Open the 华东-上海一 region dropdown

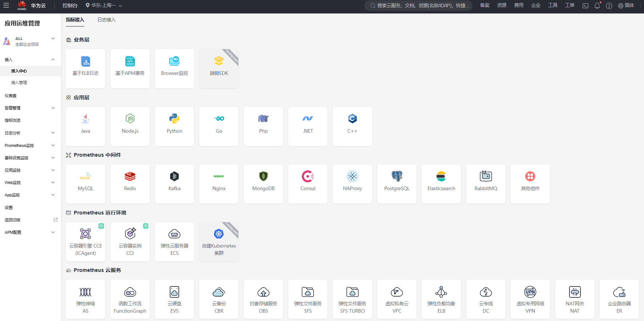tap(104, 5)
